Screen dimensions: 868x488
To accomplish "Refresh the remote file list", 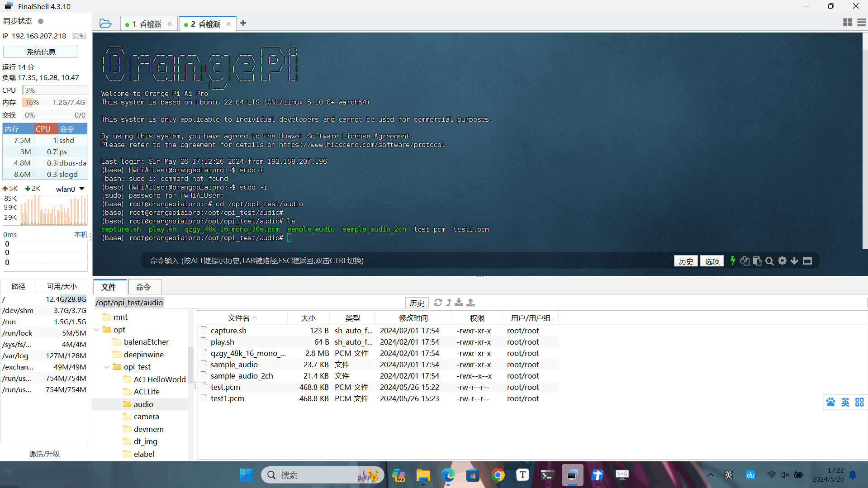I will point(438,303).
